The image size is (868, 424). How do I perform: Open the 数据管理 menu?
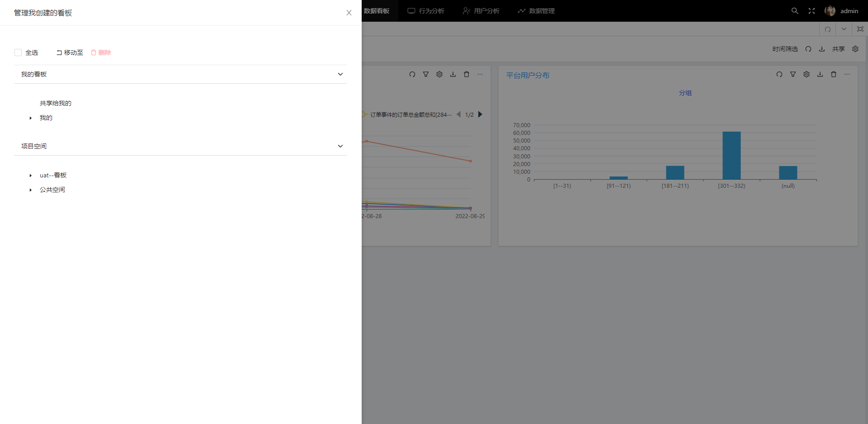[x=536, y=11]
